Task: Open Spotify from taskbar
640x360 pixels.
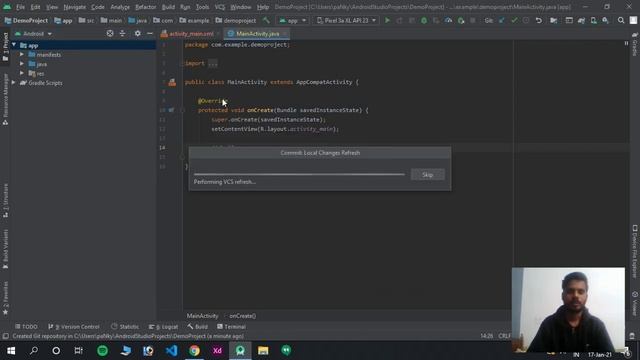Action: click(102, 351)
